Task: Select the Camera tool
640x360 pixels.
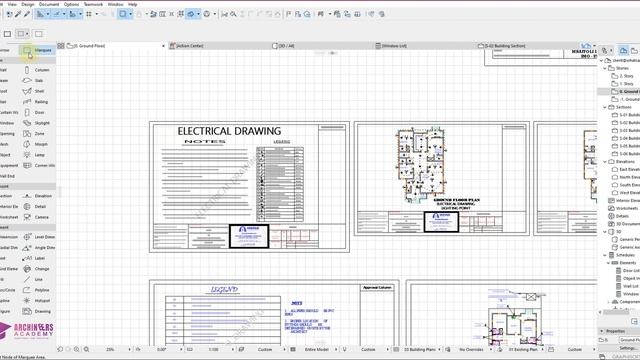Action: pyautogui.click(x=37, y=217)
